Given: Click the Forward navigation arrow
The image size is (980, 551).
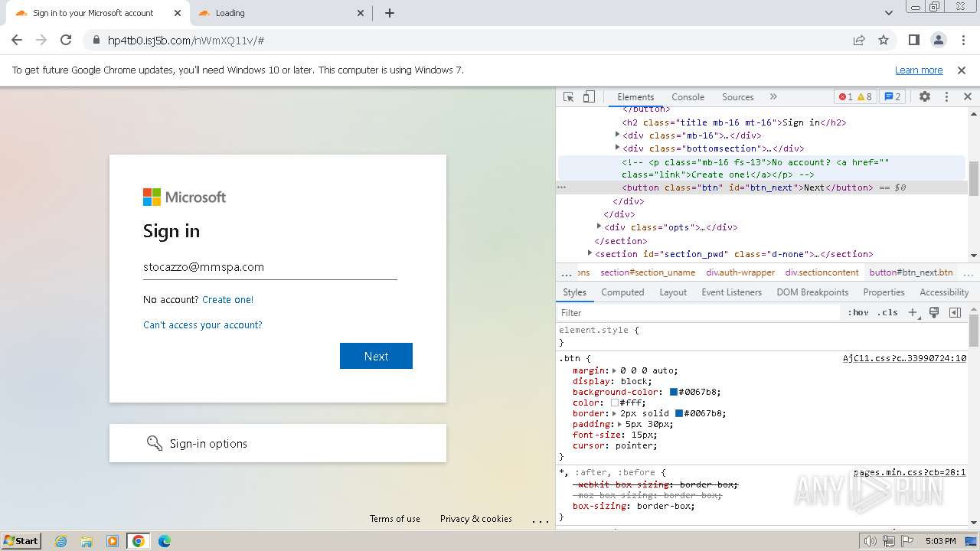Looking at the screenshot, I should [41, 40].
